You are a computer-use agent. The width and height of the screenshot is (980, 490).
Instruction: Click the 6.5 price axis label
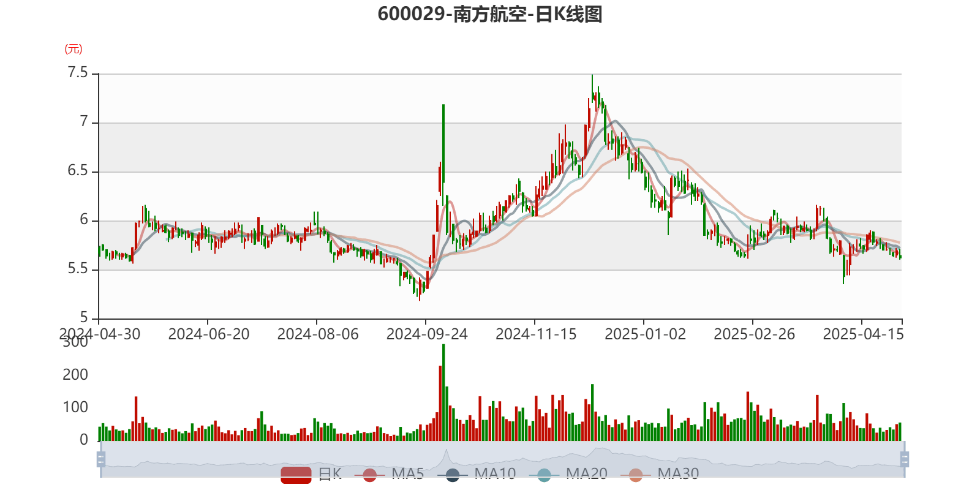(x=78, y=171)
